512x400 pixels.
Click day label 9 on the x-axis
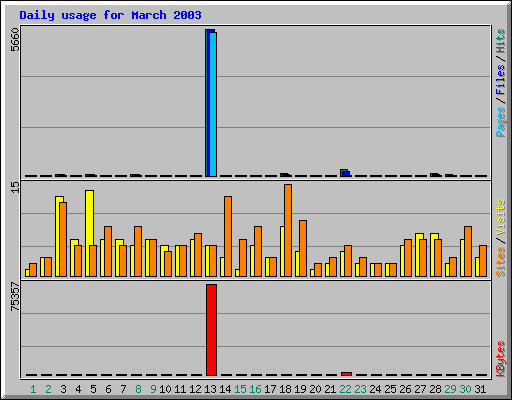pyautogui.click(x=153, y=389)
